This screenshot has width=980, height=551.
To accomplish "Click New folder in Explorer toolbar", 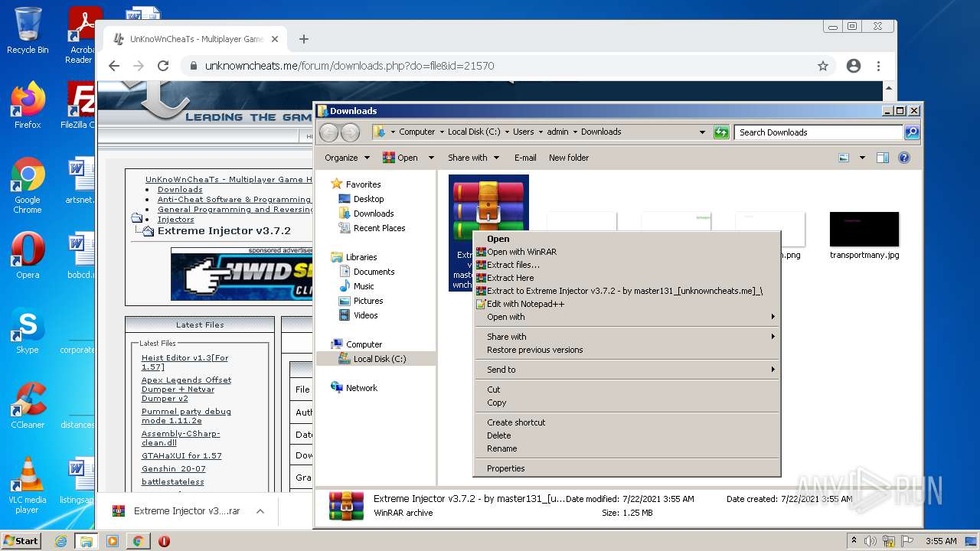I will point(569,158).
